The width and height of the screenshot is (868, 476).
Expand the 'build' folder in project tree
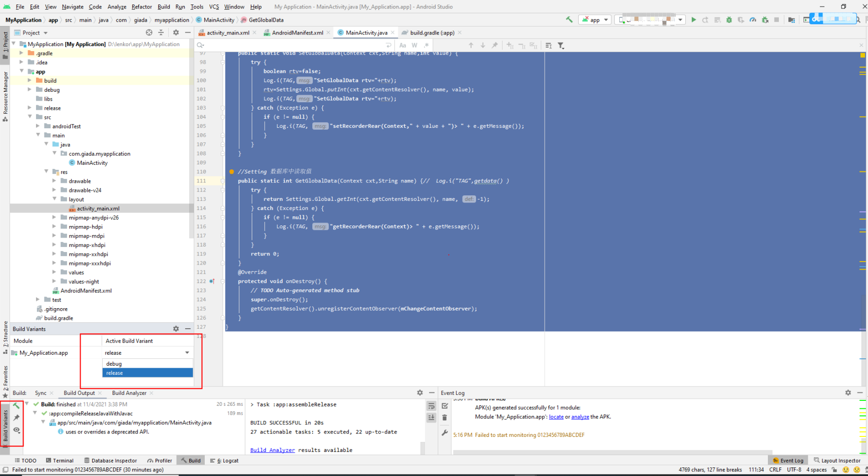click(30, 81)
